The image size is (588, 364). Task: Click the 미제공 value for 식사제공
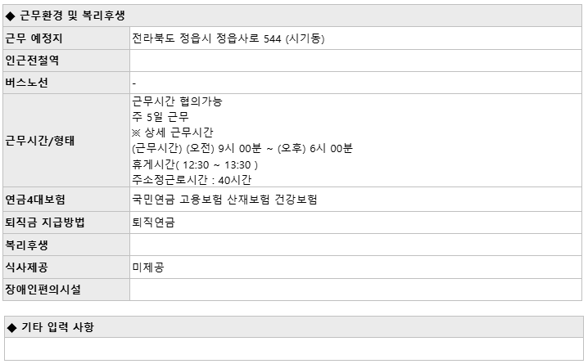coord(147,267)
